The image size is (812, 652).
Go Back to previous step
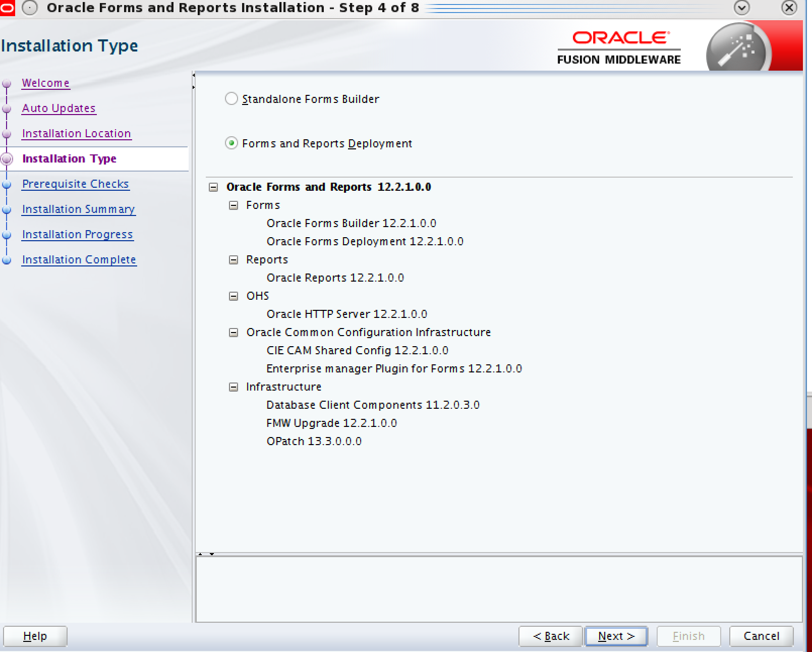point(550,636)
